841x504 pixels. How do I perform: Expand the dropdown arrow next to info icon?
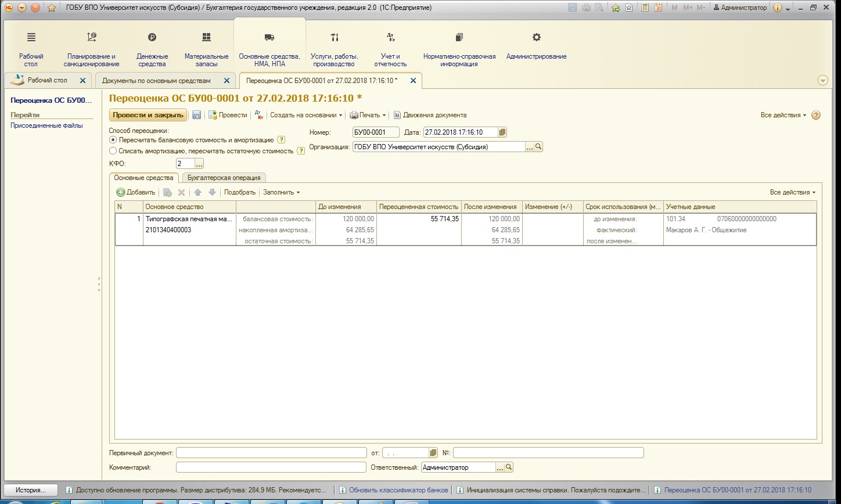[x=788, y=8]
